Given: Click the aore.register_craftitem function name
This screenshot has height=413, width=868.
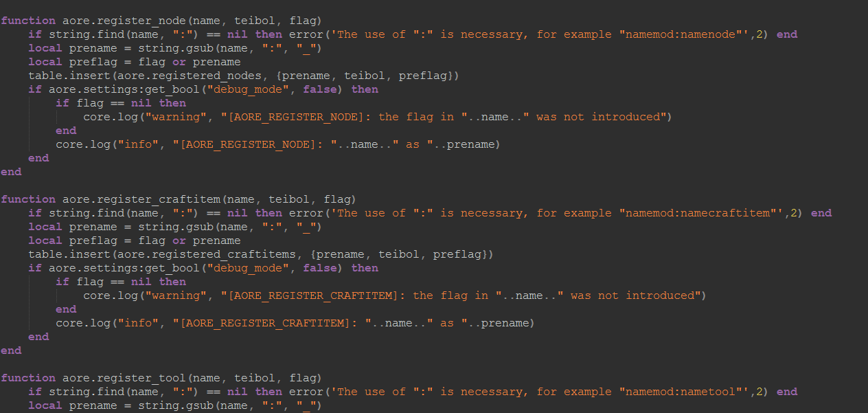Looking at the screenshot, I should point(143,199).
